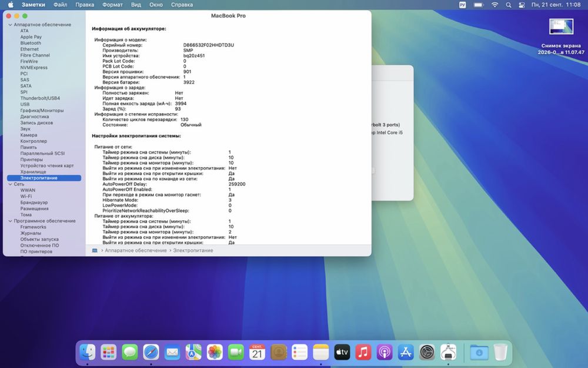Click the AutoPowerOff Delay value 259200
The height and width of the screenshot is (368, 588).
click(237, 184)
